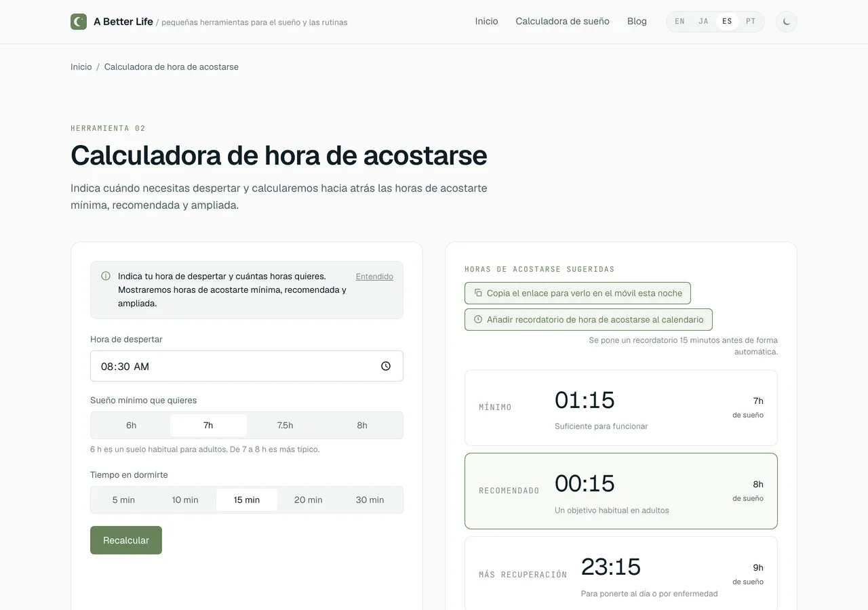Click the breadcrumb Calculadora de hora de acostarse
Screen dimensions: 868x610
tap(172, 67)
